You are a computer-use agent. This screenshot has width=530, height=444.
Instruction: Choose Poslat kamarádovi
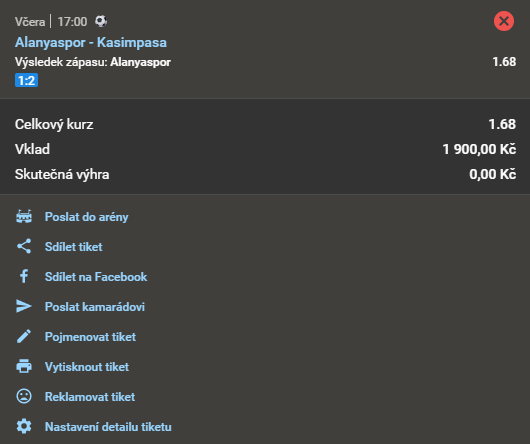[x=95, y=307]
